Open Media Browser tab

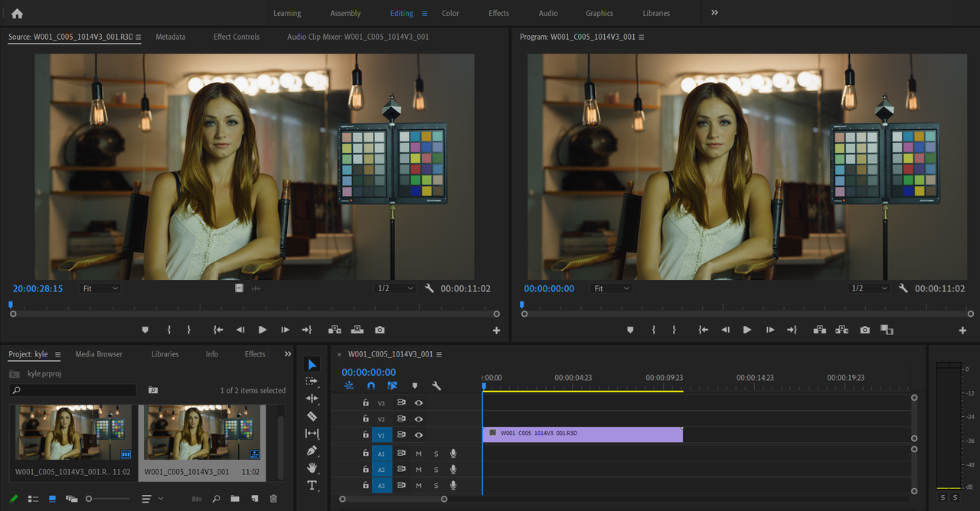[x=99, y=354]
